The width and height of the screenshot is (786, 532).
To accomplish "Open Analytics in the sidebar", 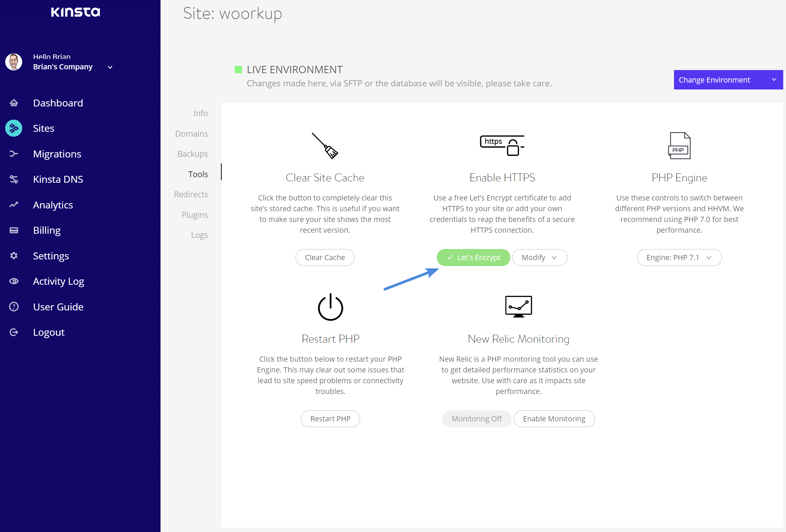I will (53, 205).
